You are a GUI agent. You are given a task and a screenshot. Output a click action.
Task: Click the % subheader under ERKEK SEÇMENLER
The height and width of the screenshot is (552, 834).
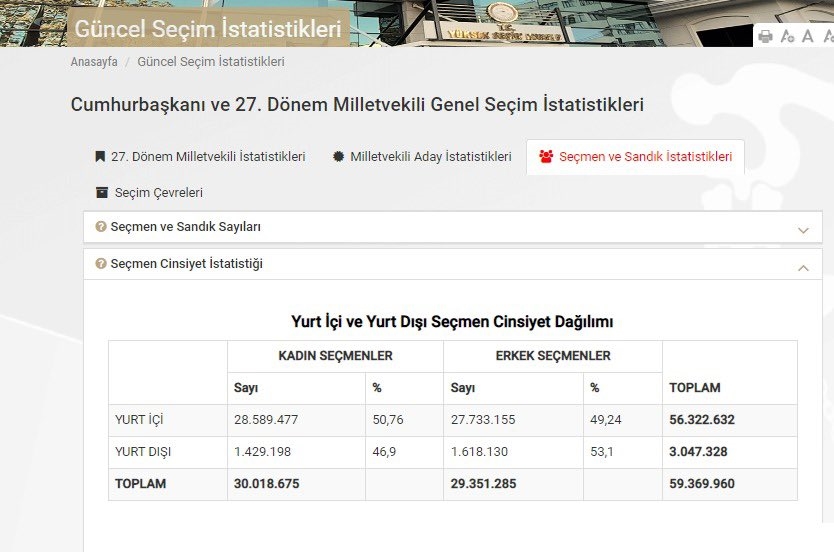click(595, 388)
